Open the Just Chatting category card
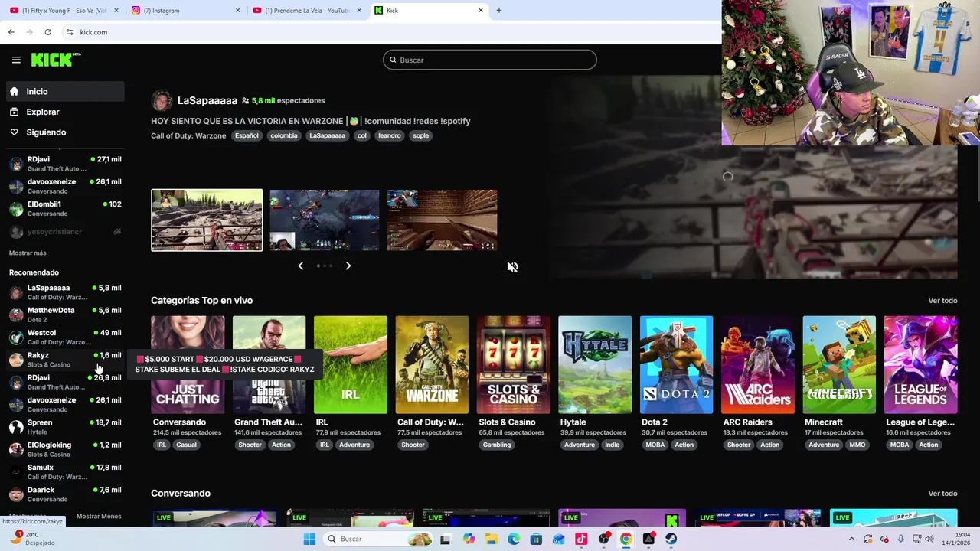The width and height of the screenshot is (980, 551). click(188, 364)
